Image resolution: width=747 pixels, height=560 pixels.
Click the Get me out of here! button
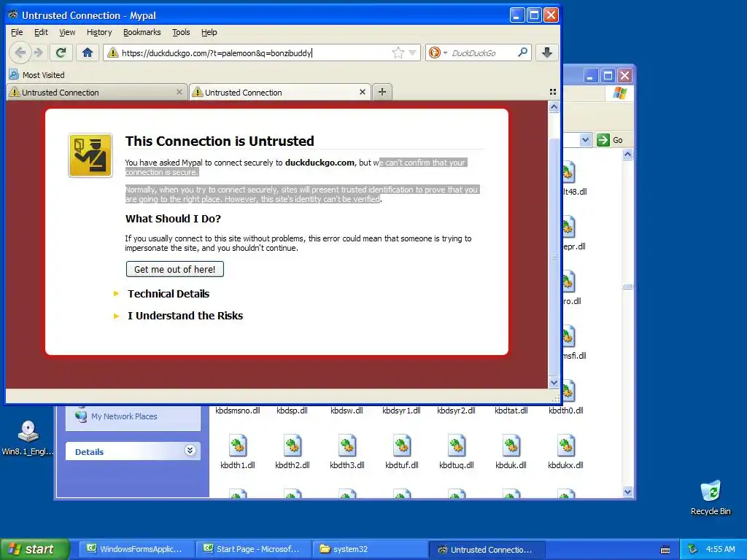[x=175, y=269]
